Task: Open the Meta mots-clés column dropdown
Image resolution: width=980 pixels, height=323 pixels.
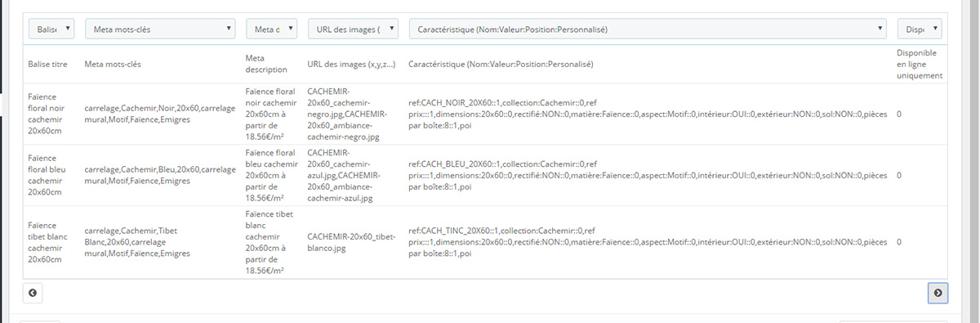Action: pos(161,29)
